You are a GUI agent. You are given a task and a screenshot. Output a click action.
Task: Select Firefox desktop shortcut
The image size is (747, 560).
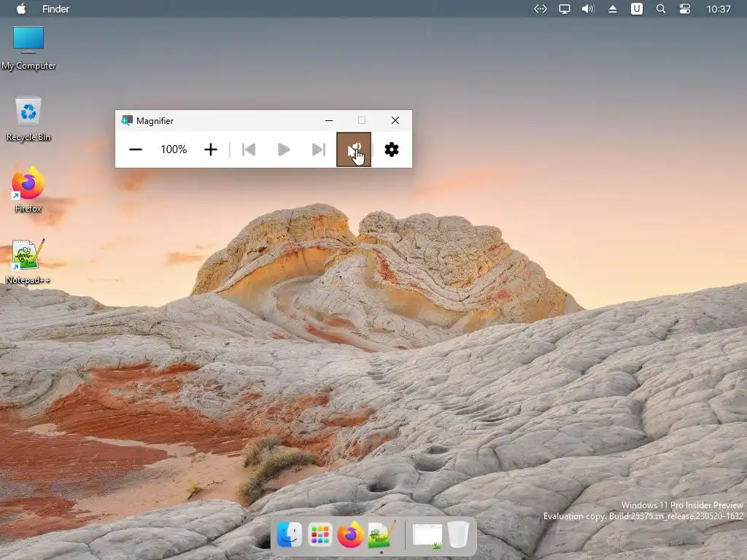point(28,190)
